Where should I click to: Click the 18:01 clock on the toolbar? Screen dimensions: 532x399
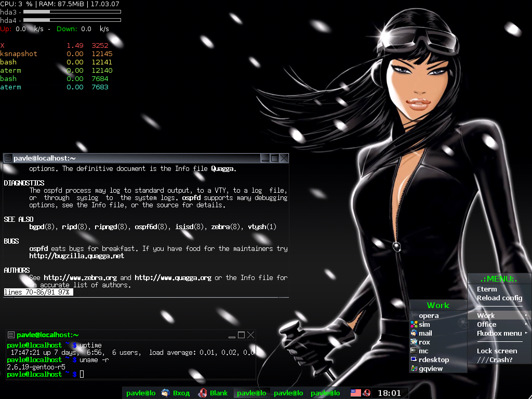point(389,393)
